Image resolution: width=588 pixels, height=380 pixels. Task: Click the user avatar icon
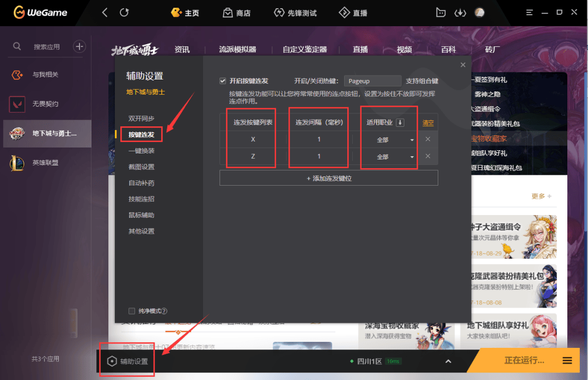pyautogui.click(x=479, y=13)
